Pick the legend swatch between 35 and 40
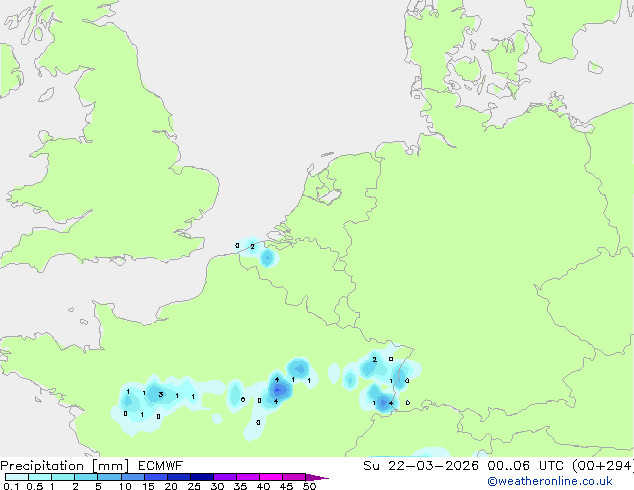 coord(248,477)
